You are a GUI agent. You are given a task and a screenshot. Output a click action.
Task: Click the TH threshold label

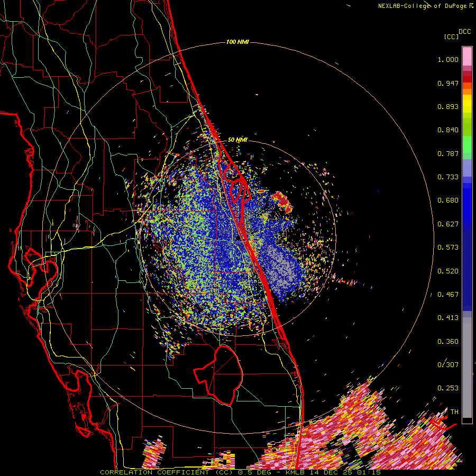point(454,412)
